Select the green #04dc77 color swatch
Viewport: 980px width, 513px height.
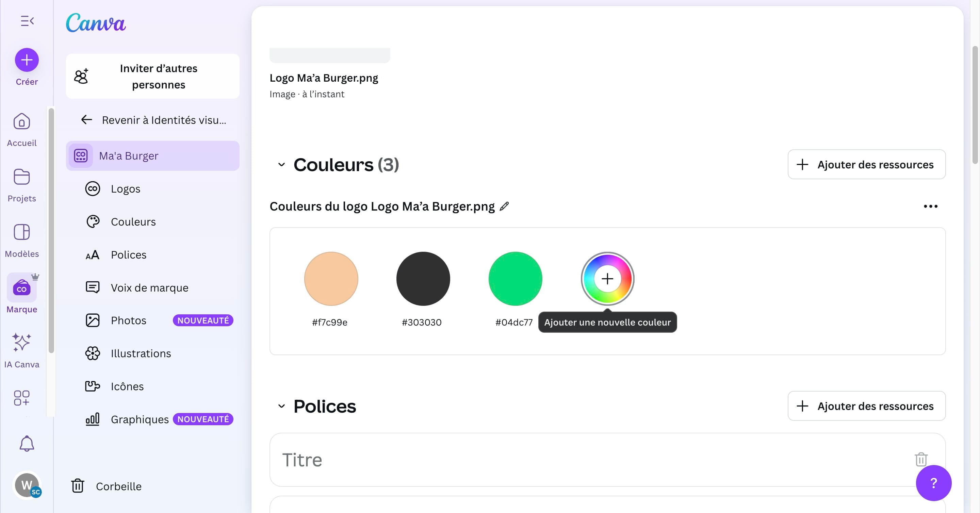515,279
